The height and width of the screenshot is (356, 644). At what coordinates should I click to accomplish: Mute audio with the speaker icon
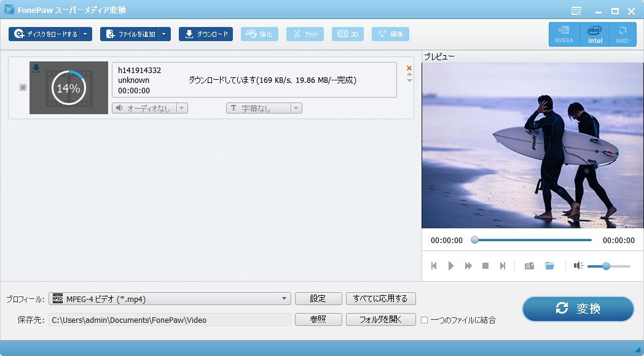(x=578, y=266)
